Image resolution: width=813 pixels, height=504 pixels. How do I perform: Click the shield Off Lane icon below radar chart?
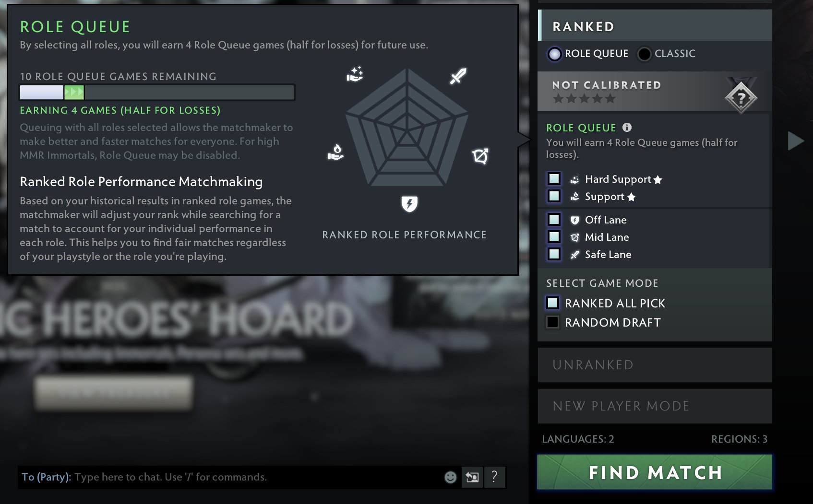pyautogui.click(x=409, y=204)
